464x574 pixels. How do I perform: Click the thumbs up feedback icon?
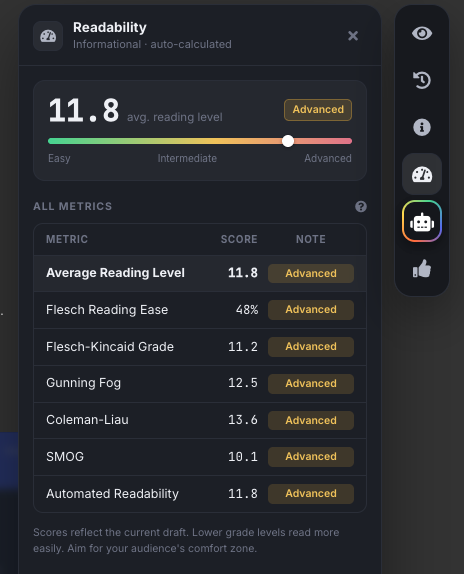tap(422, 269)
